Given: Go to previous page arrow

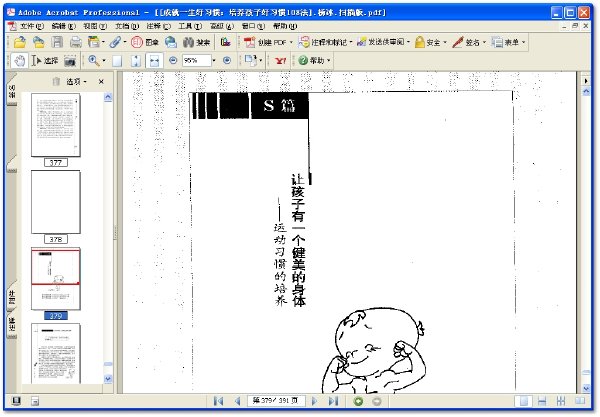Looking at the screenshot, I should pos(237,401).
